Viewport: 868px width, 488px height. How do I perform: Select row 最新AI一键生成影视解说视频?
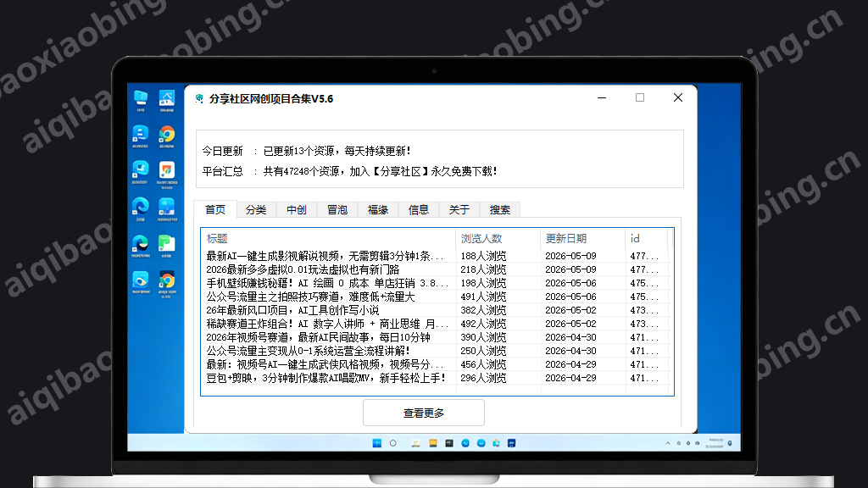pyautogui.click(x=437, y=256)
